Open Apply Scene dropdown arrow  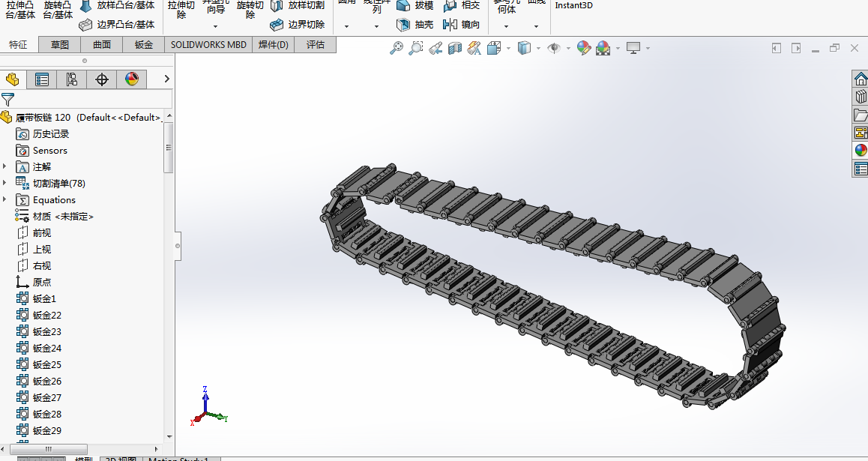[618, 48]
